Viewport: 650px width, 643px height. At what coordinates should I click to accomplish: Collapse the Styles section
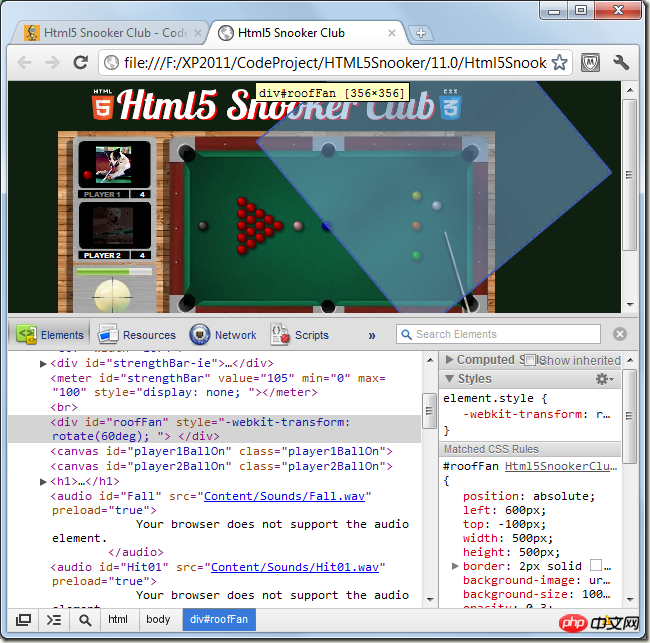pos(449,379)
